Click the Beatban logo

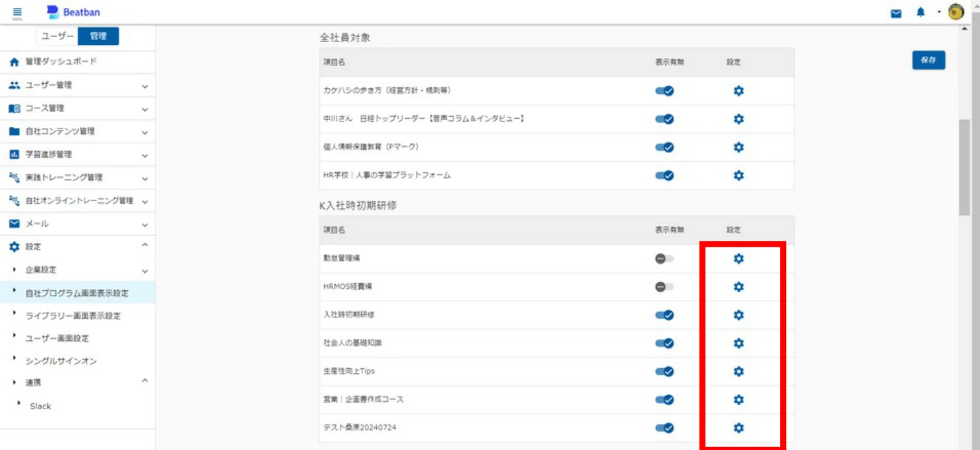click(74, 13)
